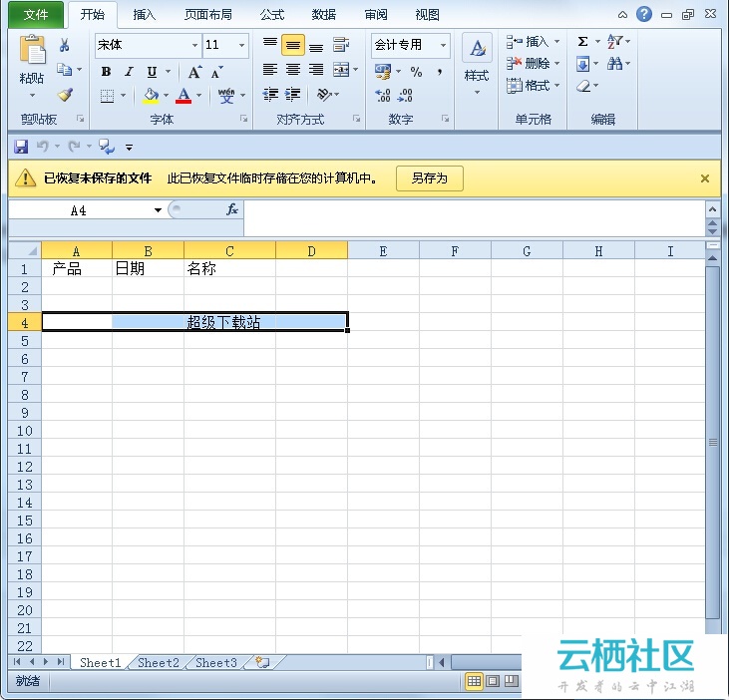Toggle top vertical alignment
Viewport: 729px width, 700px height.
tap(270, 43)
